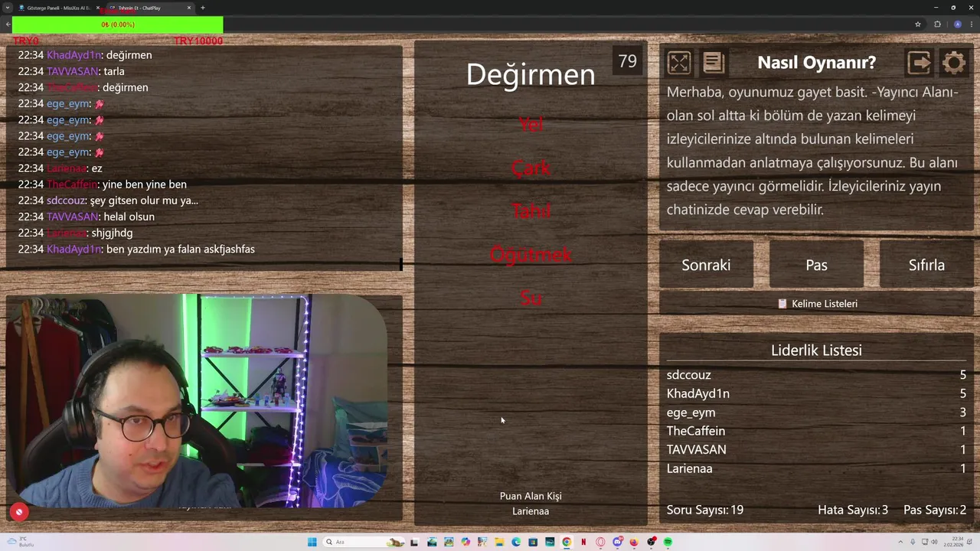Viewport: 980px width, 551px height.
Task: Select sdccouz in the leaderboard
Action: [816, 375]
